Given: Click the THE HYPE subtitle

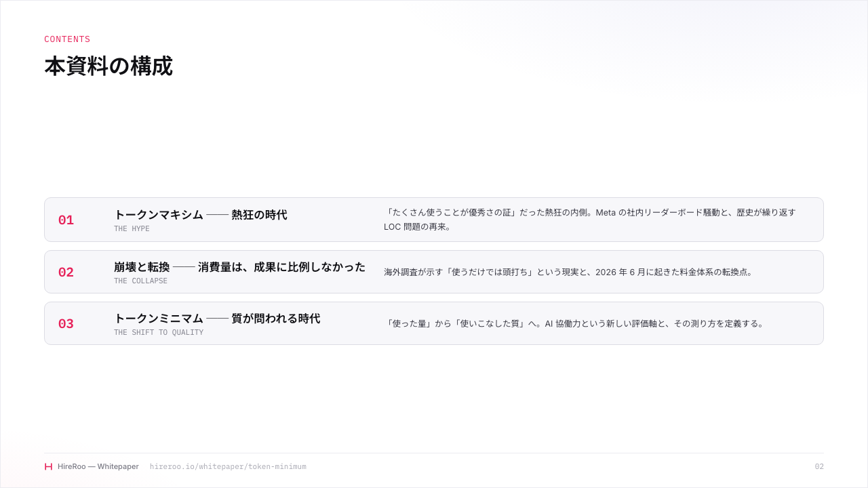Looking at the screenshot, I should (132, 229).
